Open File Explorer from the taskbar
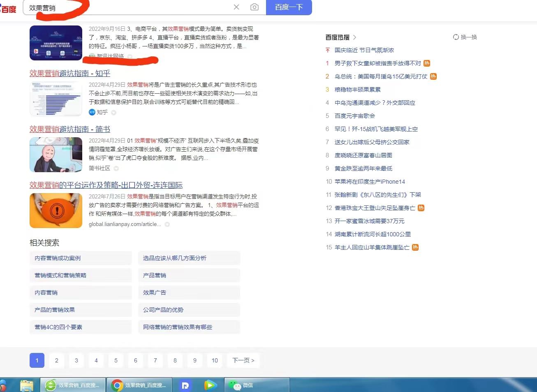This screenshot has width=537, height=392. click(x=27, y=385)
